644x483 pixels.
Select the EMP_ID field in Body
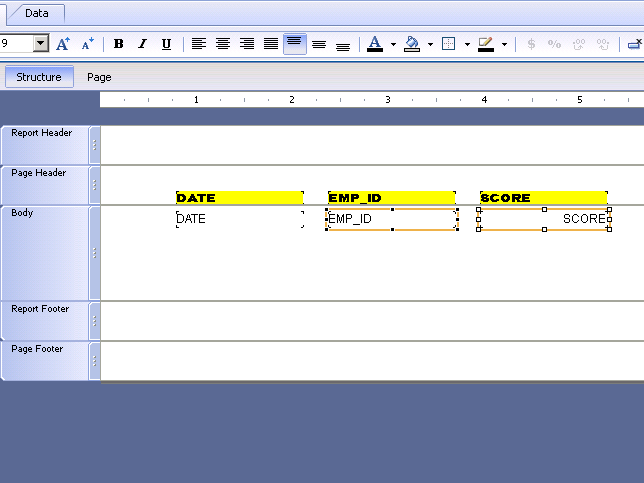pyautogui.click(x=392, y=219)
